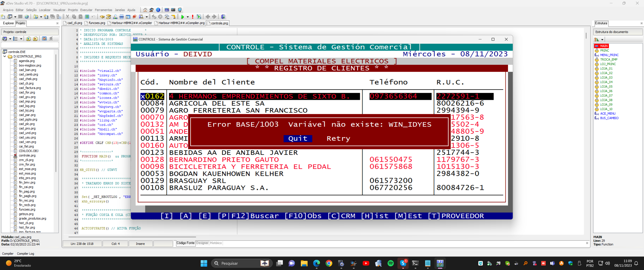Open the structure sort dropdown arrow

(x=602, y=40)
